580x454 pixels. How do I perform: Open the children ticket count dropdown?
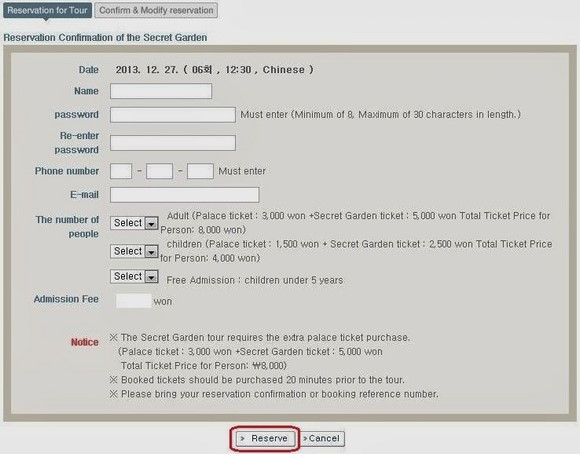coord(134,251)
